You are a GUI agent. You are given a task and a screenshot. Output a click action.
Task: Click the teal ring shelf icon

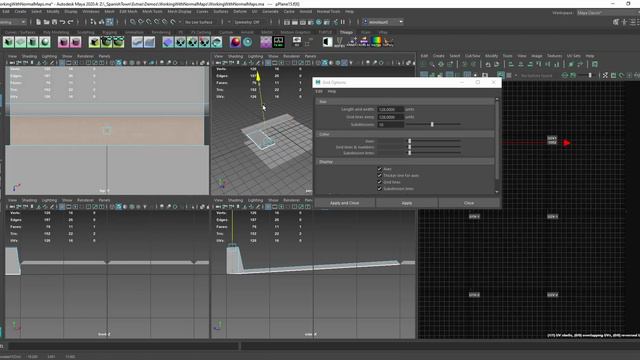(247, 42)
